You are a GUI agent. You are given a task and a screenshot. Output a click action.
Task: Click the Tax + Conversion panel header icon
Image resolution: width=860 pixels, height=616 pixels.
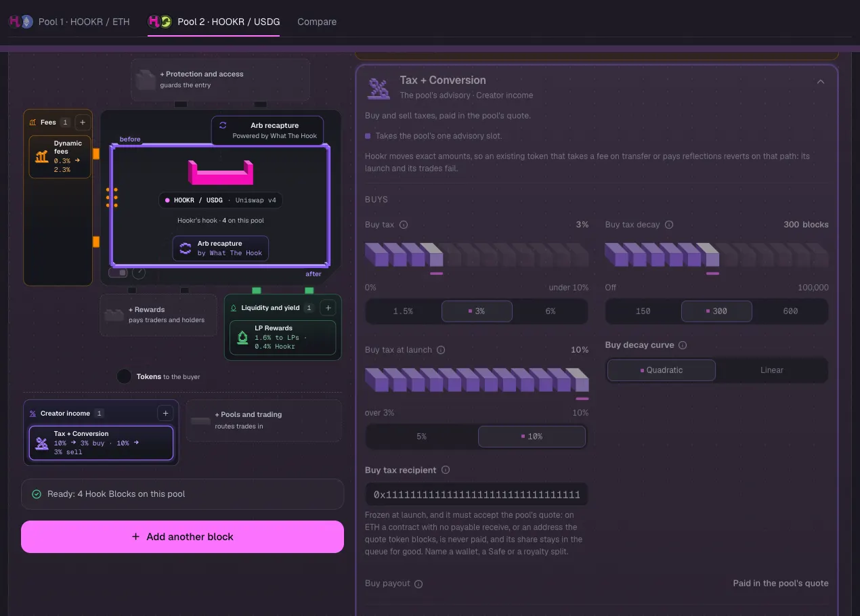click(378, 88)
